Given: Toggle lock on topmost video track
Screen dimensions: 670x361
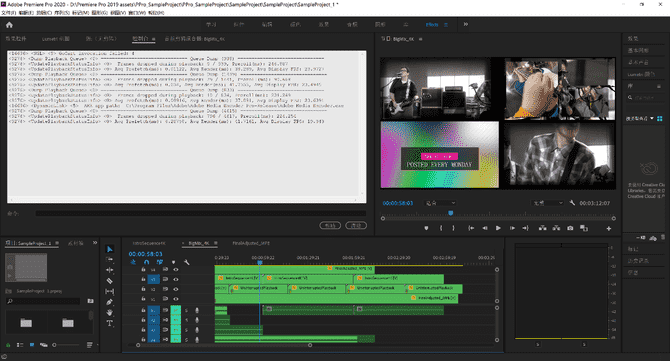Looking at the screenshot, I should click(143, 270).
